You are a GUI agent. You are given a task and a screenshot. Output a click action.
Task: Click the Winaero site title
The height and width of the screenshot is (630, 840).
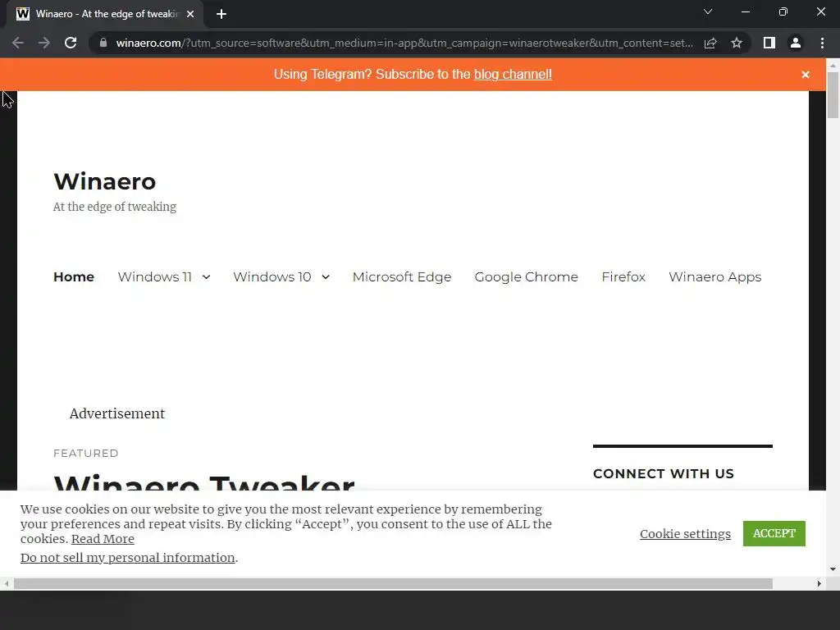pyautogui.click(x=104, y=181)
